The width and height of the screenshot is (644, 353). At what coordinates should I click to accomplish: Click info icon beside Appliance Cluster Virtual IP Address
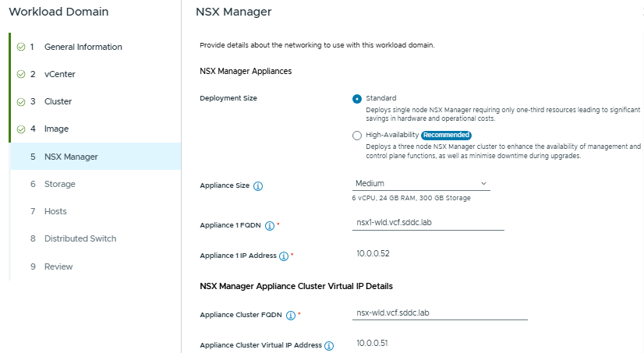point(329,346)
